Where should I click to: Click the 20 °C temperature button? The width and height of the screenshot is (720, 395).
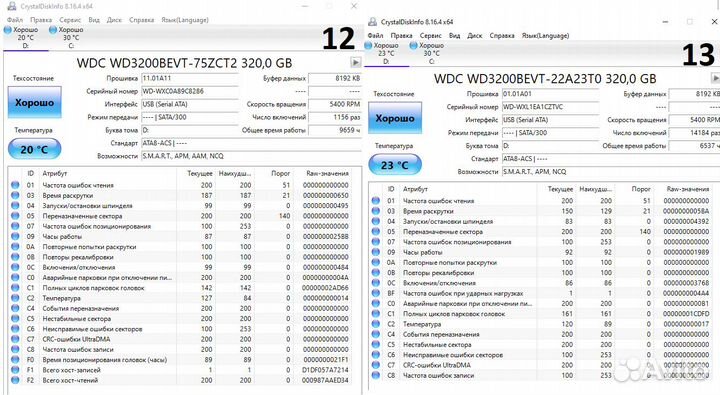click(34, 149)
